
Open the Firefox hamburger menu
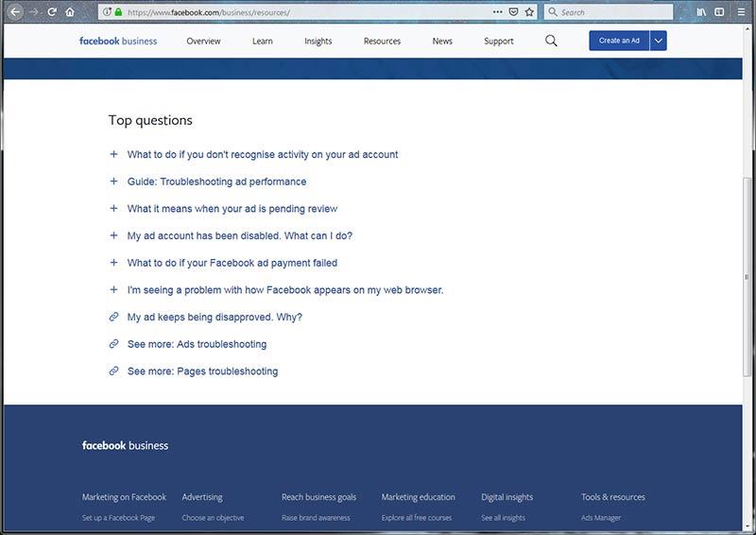(742, 12)
